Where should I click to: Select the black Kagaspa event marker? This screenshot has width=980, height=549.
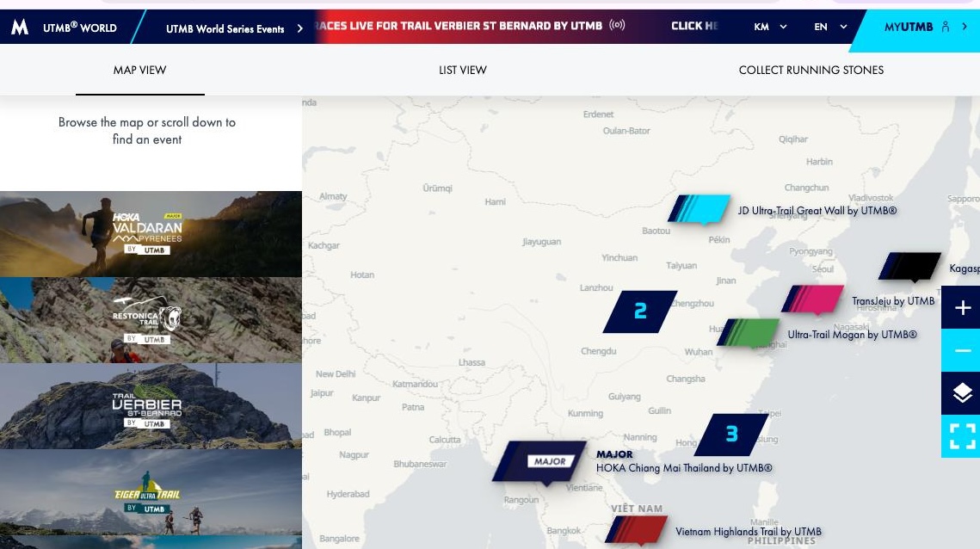(x=909, y=267)
